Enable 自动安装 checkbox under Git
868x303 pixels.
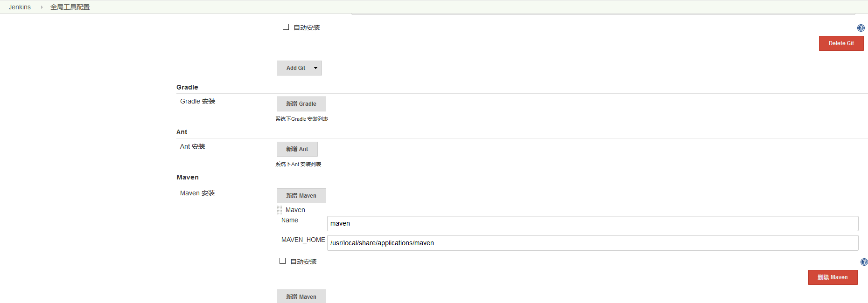[x=286, y=27]
